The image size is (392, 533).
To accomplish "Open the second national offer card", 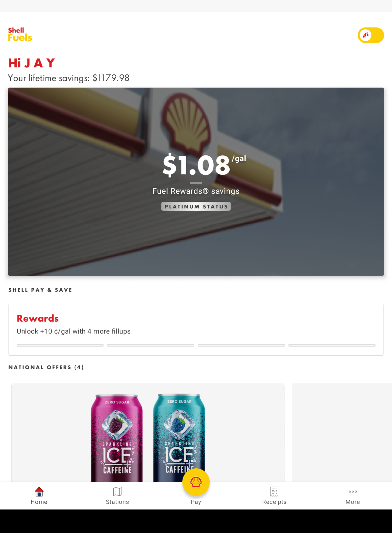I will (342, 433).
